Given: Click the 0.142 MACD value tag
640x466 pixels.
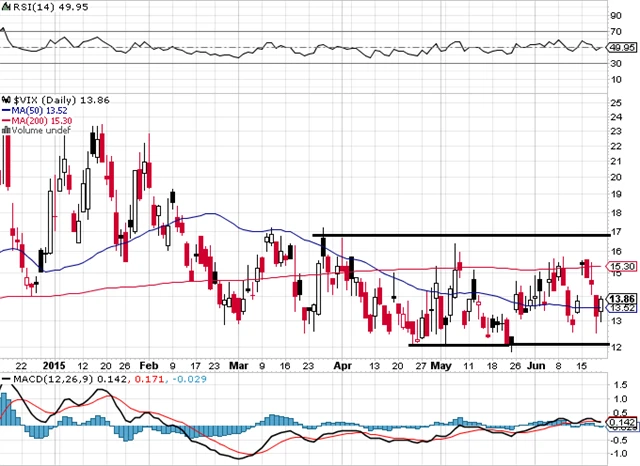Looking at the screenshot, I should pyautogui.click(x=622, y=424).
